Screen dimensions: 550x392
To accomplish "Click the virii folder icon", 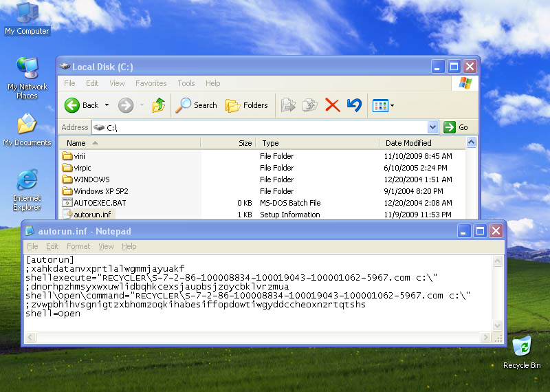I will pos(67,156).
